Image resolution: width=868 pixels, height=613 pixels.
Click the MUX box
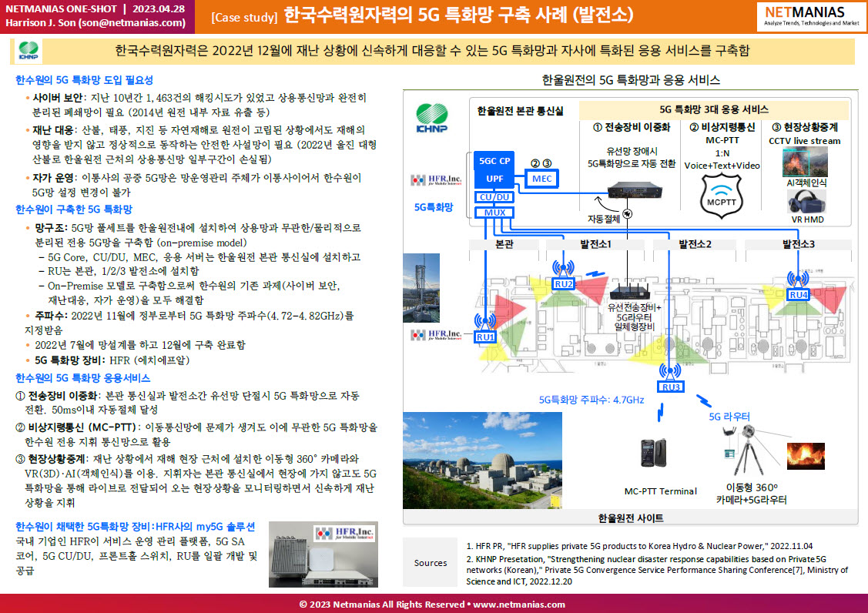[494, 213]
